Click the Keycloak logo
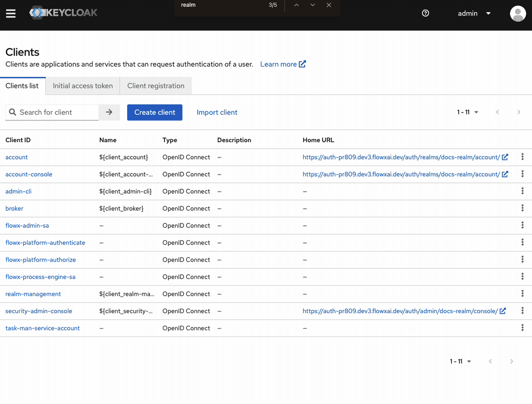 pyautogui.click(x=63, y=13)
